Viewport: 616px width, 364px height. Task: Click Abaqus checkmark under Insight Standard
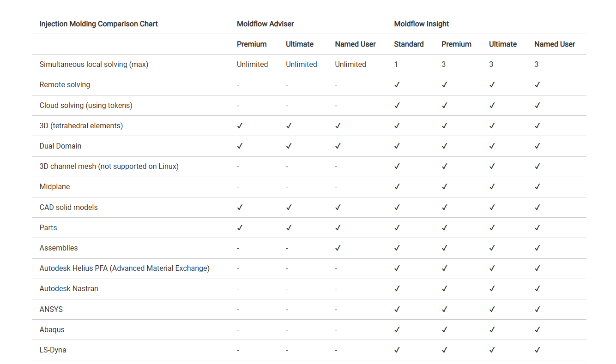[x=397, y=330]
